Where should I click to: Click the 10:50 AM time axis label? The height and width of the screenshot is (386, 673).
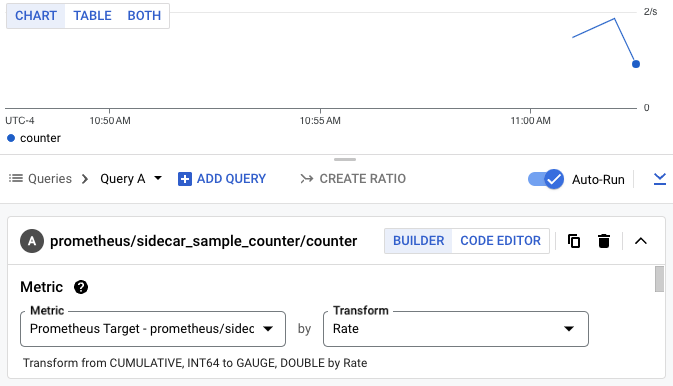tap(110, 121)
